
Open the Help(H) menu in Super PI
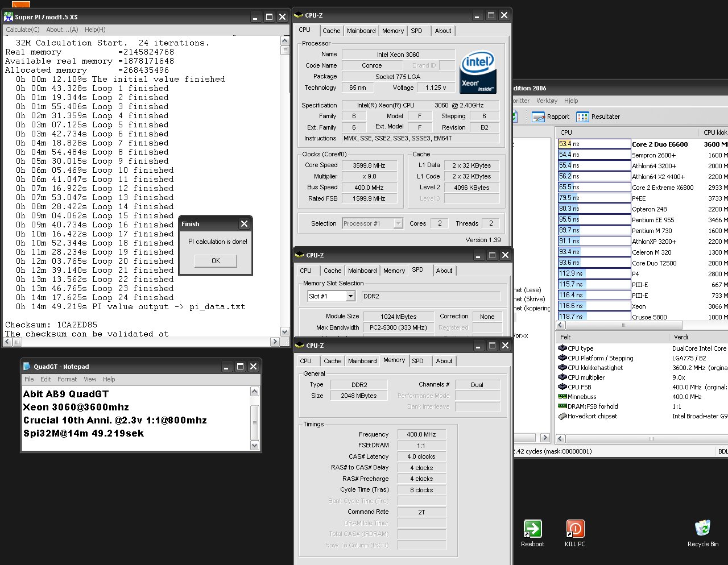(x=95, y=30)
